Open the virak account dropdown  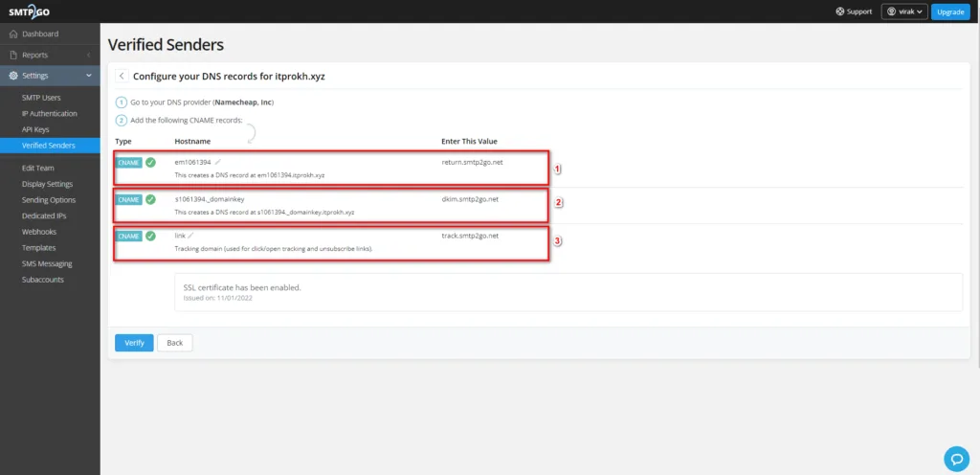point(903,11)
